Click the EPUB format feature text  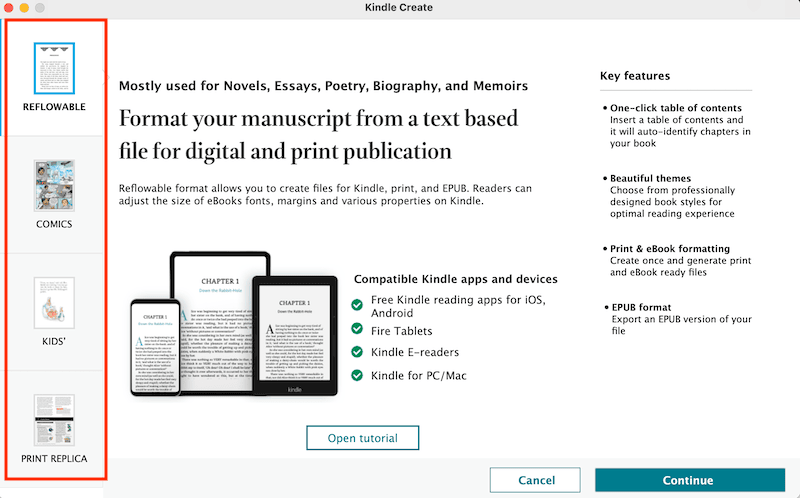pyautogui.click(x=678, y=319)
